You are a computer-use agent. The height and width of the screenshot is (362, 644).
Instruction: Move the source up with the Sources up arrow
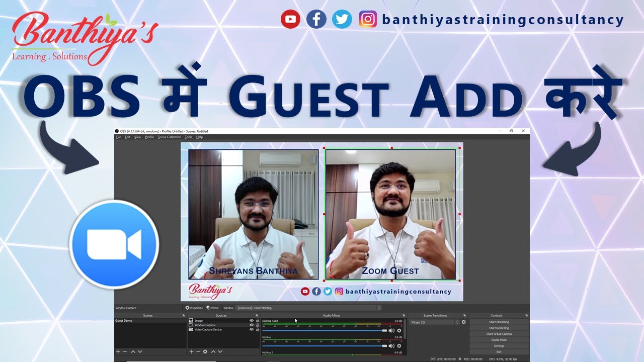pyautogui.click(x=213, y=351)
